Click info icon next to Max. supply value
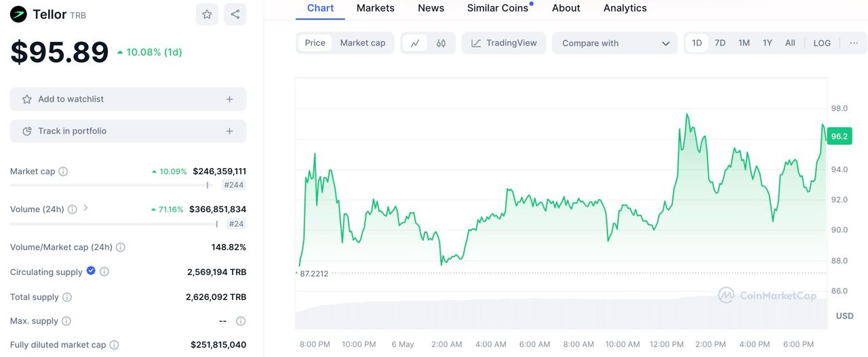This screenshot has width=868, height=357. tap(240, 320)
